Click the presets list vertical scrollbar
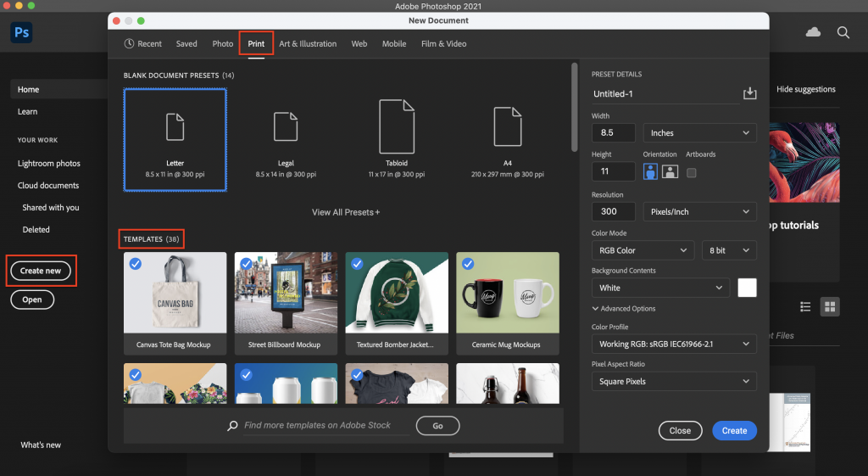868x476 pixels. (574, 107)
